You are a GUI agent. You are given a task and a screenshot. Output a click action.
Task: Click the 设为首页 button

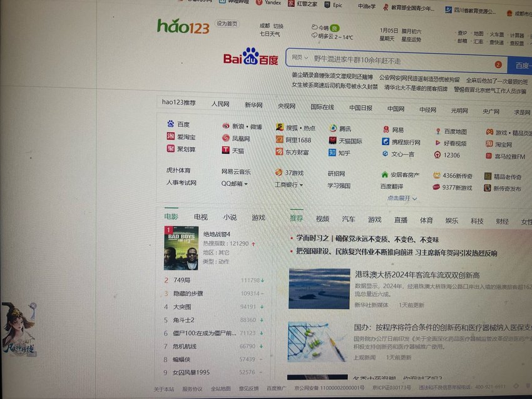227,23
